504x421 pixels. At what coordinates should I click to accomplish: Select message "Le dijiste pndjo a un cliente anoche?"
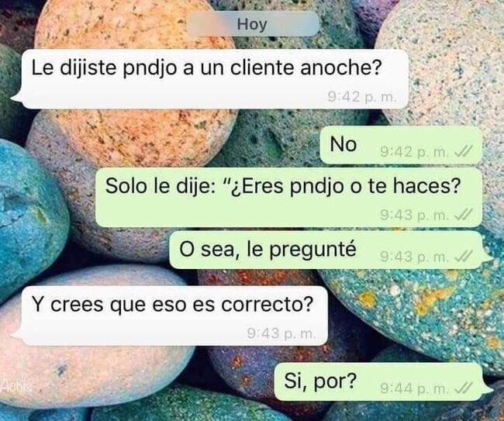(209, 79)
